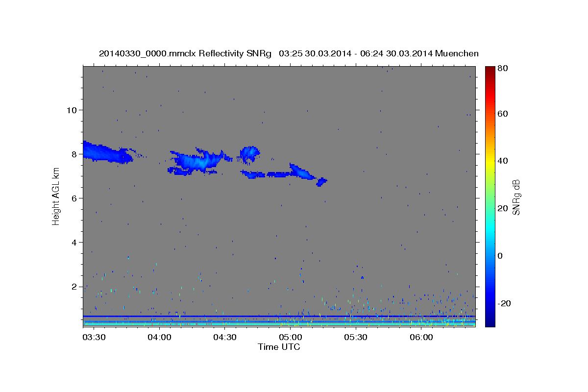This screenshot has height=392, width=588.
Task: Click the 04:30 time tick label
Action: (224, 337)
